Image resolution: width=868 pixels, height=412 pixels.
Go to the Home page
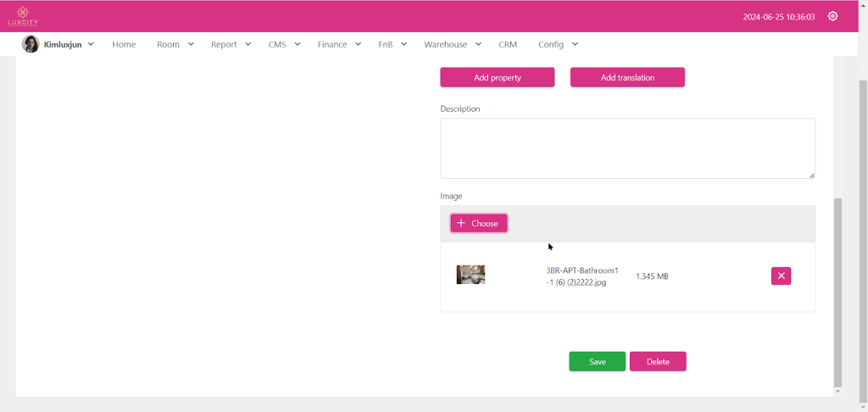(124, 44)
